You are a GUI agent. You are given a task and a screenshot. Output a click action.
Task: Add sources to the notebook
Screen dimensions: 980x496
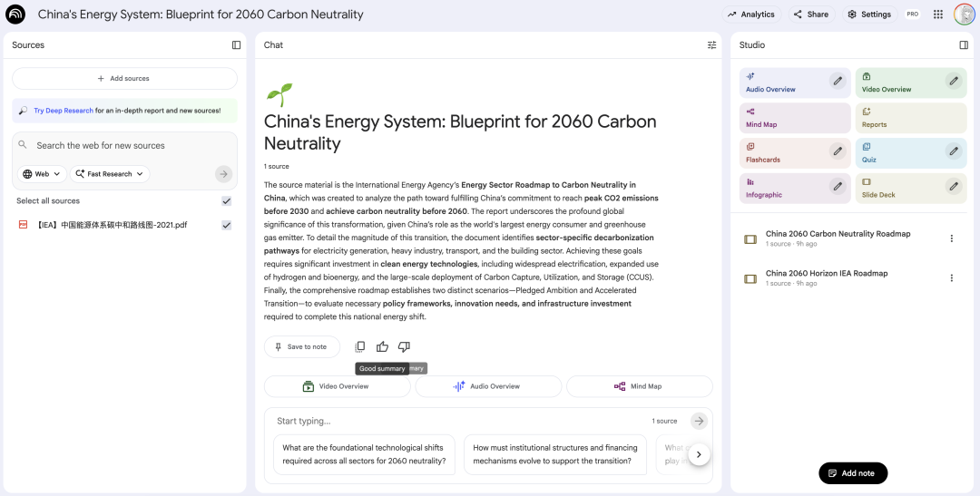pos(124,79)
